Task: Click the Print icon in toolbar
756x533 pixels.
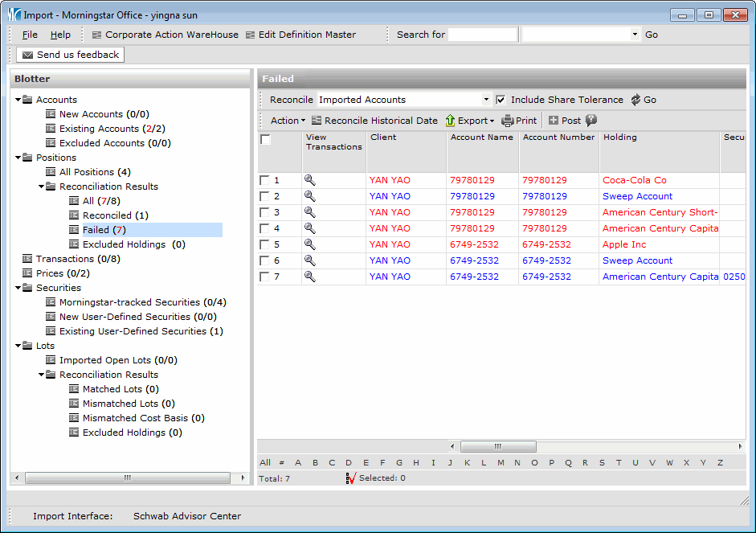Action: pyautogui.click(x=508, y=121)
